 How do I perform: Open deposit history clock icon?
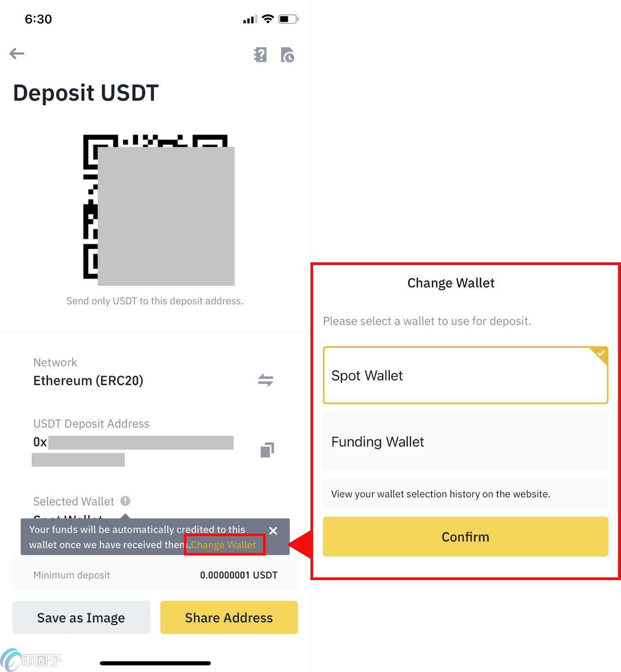tap(287, 55)
